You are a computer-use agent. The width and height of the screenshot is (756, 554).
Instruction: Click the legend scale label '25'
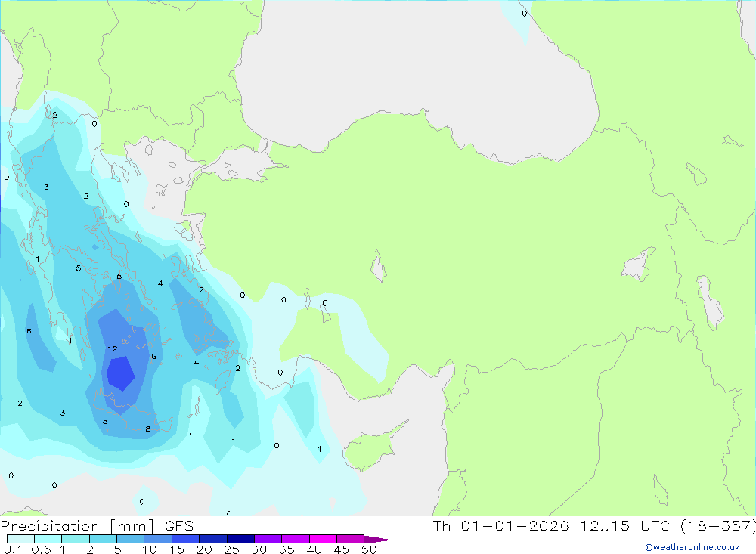[232, 549]
